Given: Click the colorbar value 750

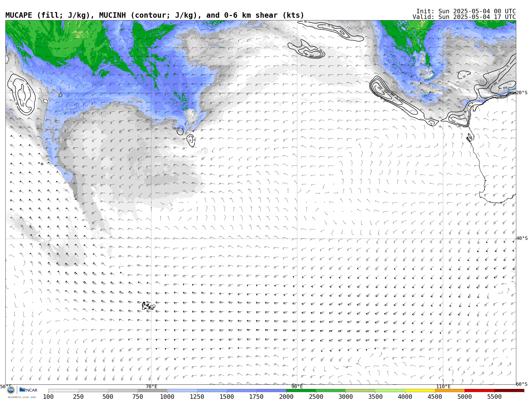Looking at the screenshot, I should pyautogui.click(x=138, y=397).
